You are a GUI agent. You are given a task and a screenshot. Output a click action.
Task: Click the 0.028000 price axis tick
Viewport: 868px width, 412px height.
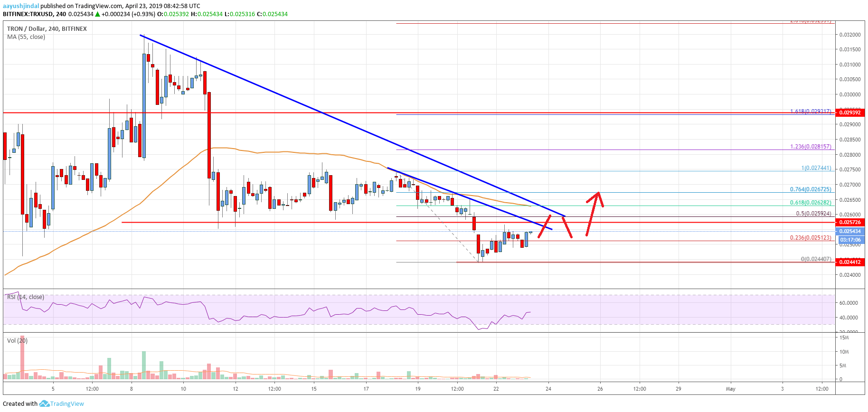pos(849,155)
